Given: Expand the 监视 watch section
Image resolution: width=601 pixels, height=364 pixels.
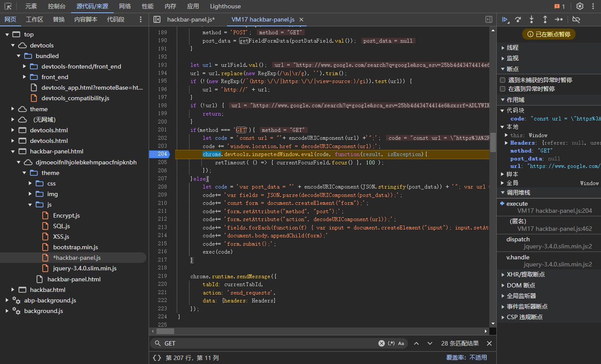Looking at the screenshot, I should coord(513,58).
